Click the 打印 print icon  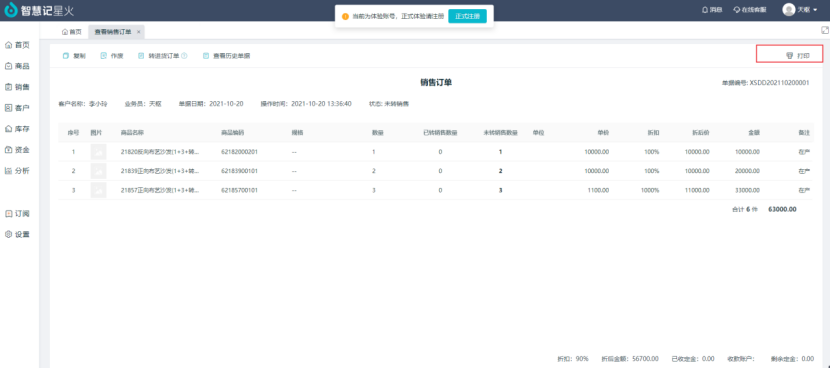[x=789, y=56]
